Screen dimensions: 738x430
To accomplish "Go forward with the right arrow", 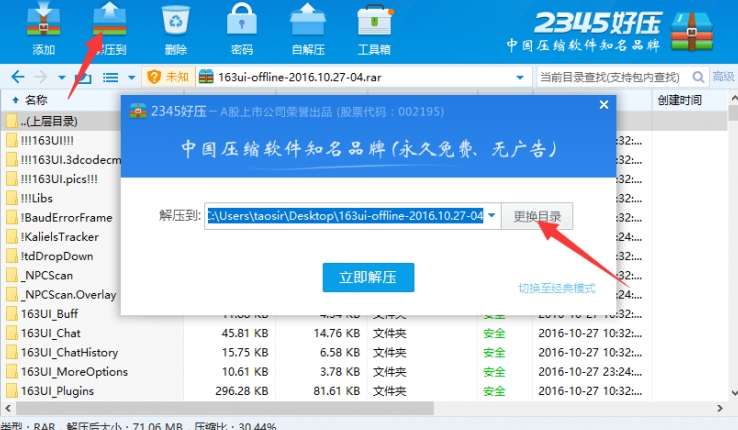I will pos(41,77).
